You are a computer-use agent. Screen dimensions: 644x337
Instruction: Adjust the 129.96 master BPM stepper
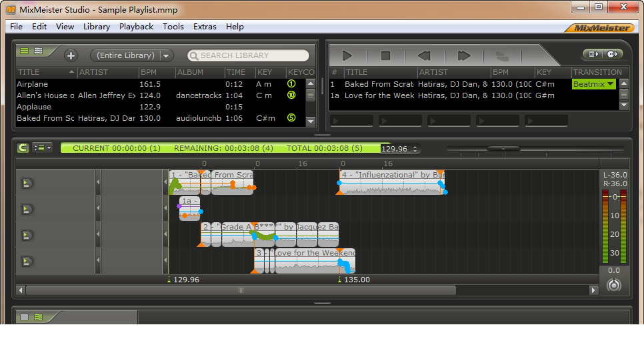[415, 149]
